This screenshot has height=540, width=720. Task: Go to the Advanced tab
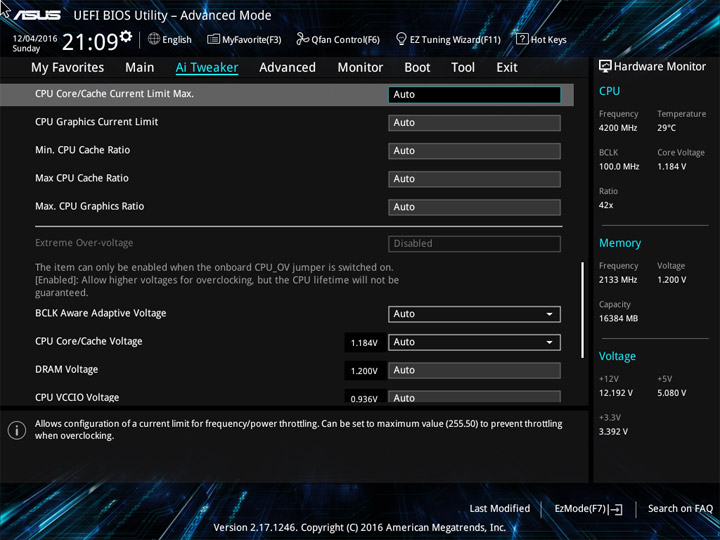point(287,68)
